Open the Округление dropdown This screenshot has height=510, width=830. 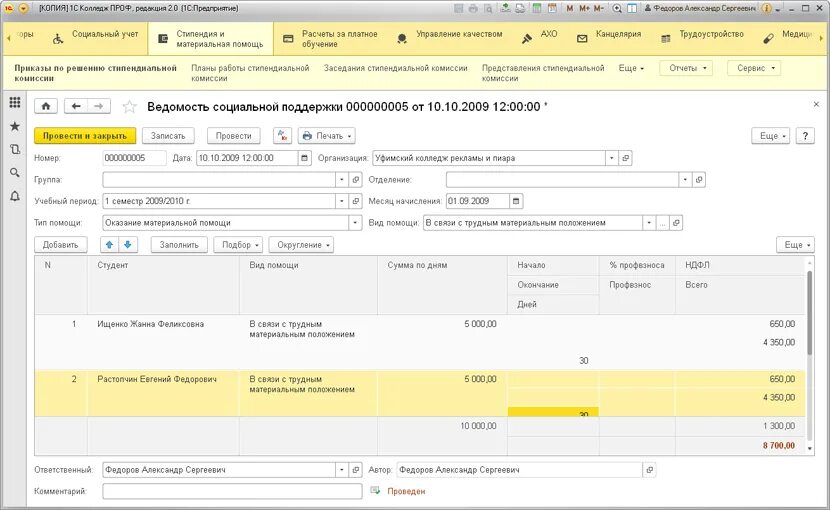click(x=301, y=245)
